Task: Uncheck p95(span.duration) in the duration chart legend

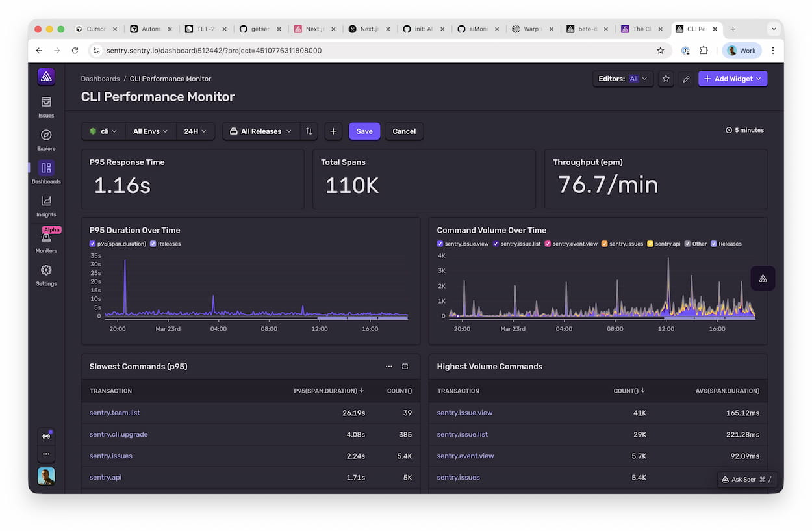Action: click(93, 244)
